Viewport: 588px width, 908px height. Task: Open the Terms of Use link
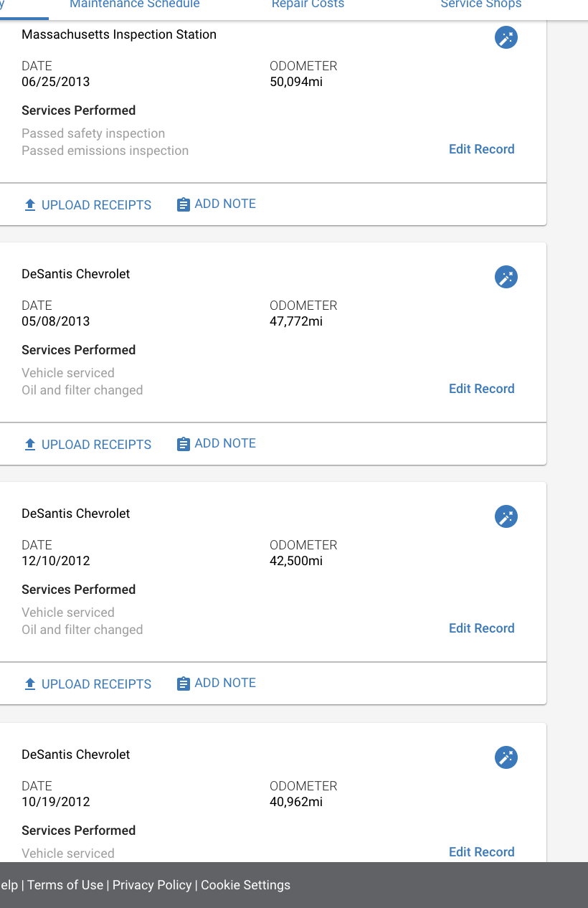coord(65,885)
